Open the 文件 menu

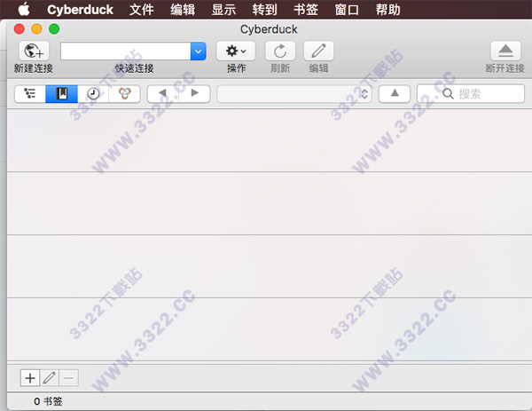pyautogui.click(x=142, y=10)
